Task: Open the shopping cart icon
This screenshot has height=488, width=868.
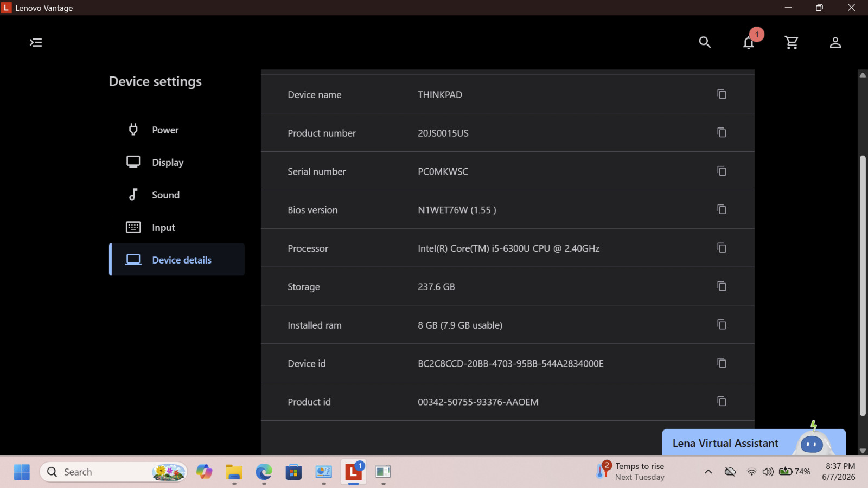Action: click(x=792, y=42)
